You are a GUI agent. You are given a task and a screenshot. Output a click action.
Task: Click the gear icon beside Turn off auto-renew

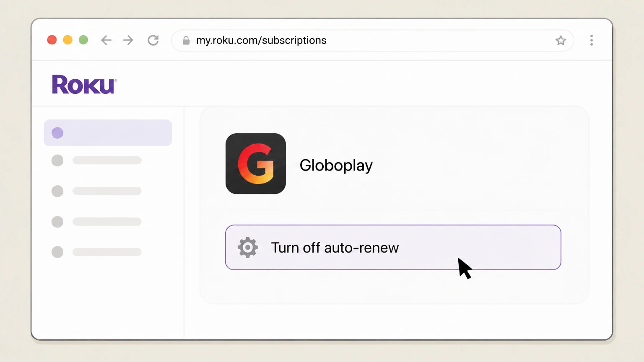[x=248, y=247]
